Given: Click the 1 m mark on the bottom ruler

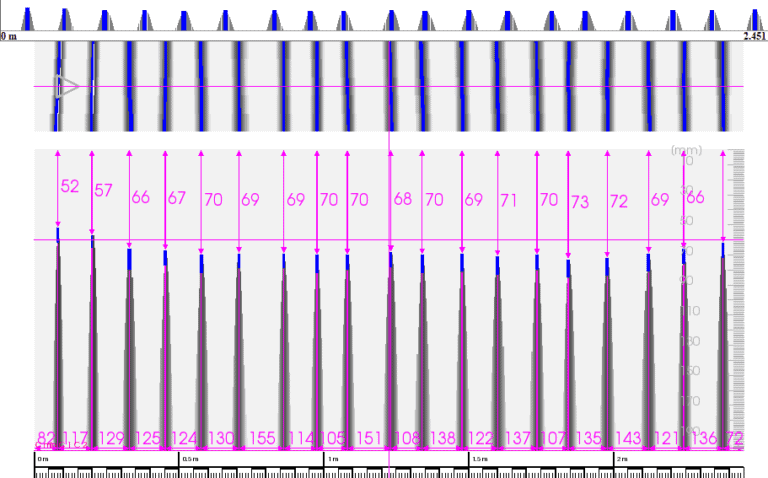Looking at the screenshot, I should (x=332, y=458).
